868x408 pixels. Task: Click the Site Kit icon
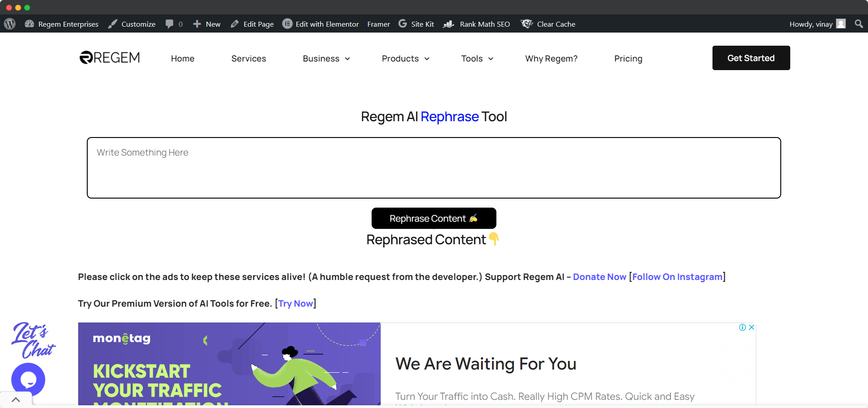coord(402,24)
